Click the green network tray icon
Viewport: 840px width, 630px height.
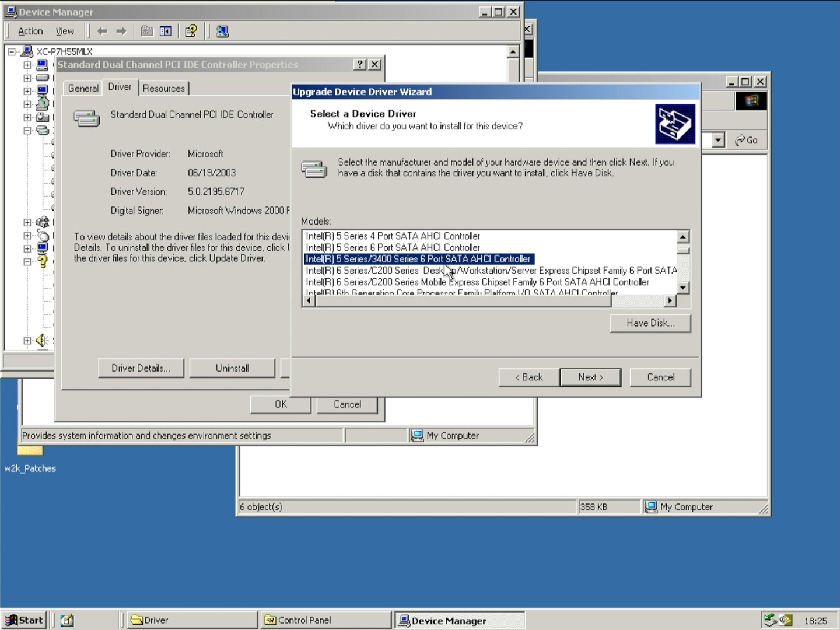[771, 620]
